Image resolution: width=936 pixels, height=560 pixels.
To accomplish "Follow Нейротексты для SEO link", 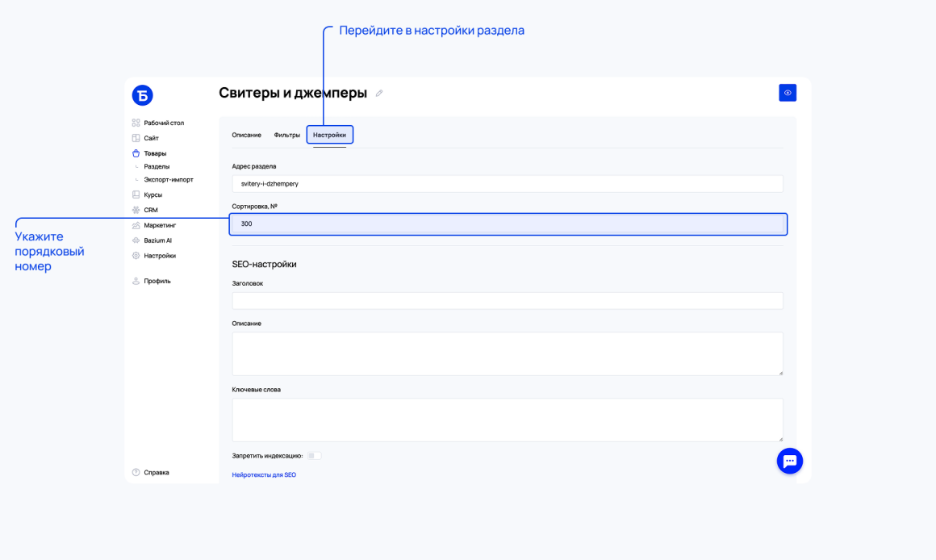I will click(264, 474).
